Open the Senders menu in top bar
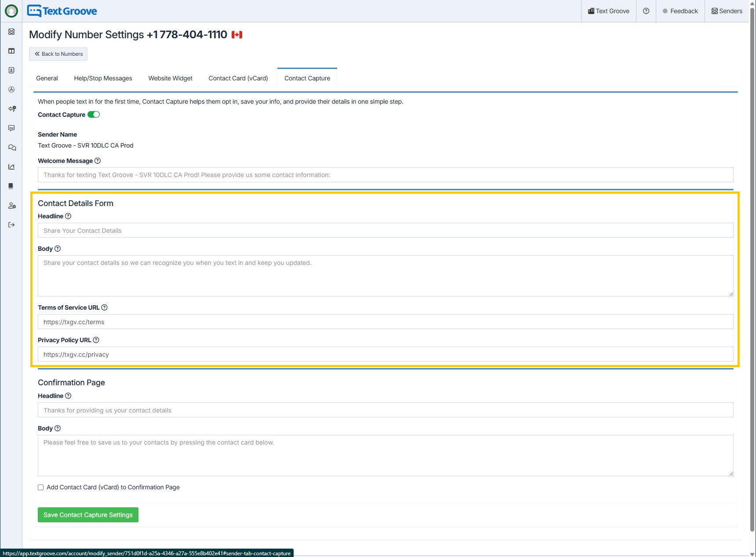This screenshot has width=756, height=557. pos(727,11)
